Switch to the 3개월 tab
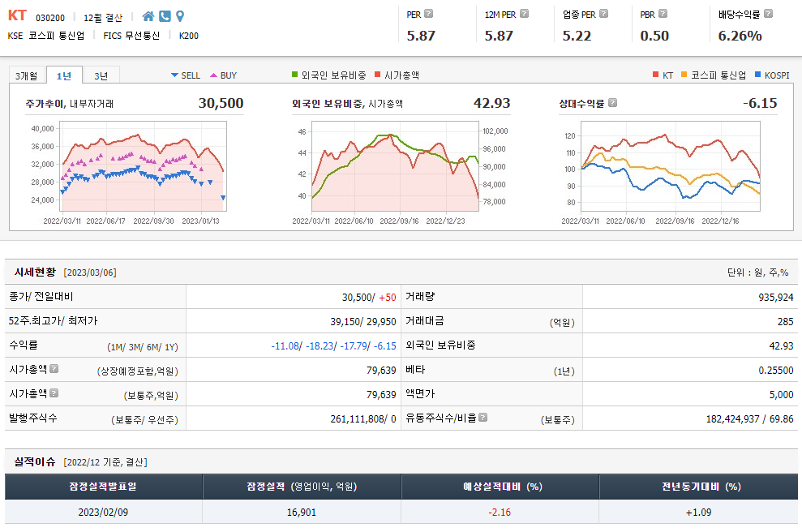This screenshot has height=532, width=802. (27, 75)
